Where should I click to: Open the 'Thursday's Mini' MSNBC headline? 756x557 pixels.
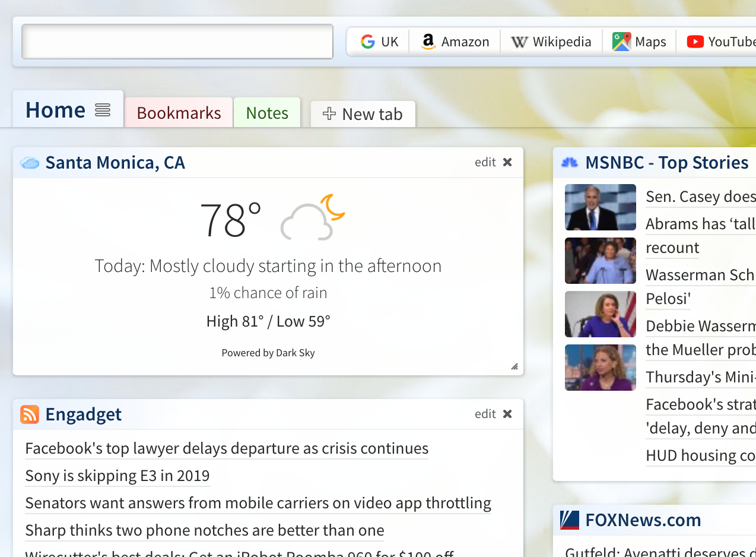click(x=701, y=377)
